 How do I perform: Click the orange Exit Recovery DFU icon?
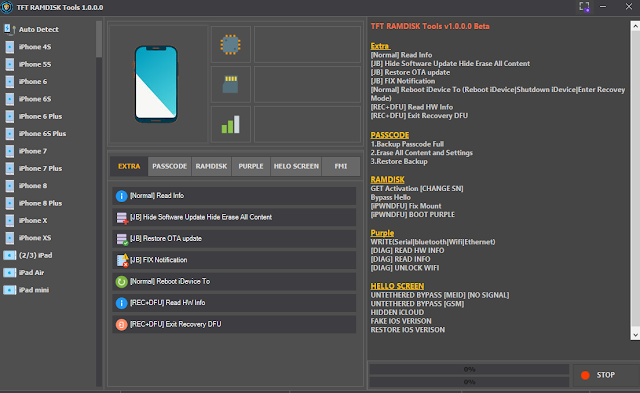121,324
